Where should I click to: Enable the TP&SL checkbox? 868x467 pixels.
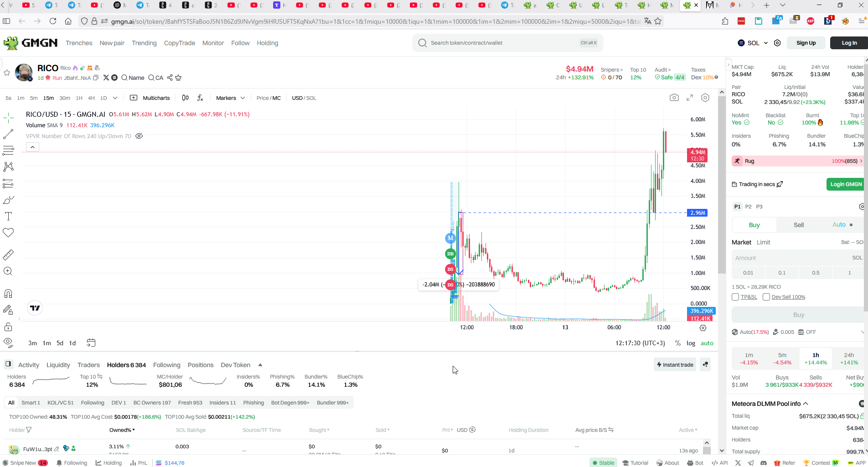pos(735,297)
